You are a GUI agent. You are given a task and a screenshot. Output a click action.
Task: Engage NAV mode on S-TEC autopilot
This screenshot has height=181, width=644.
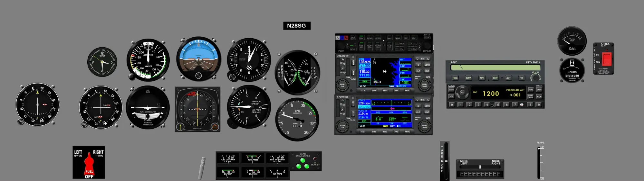pyautogui.click(x=468, y=78)
